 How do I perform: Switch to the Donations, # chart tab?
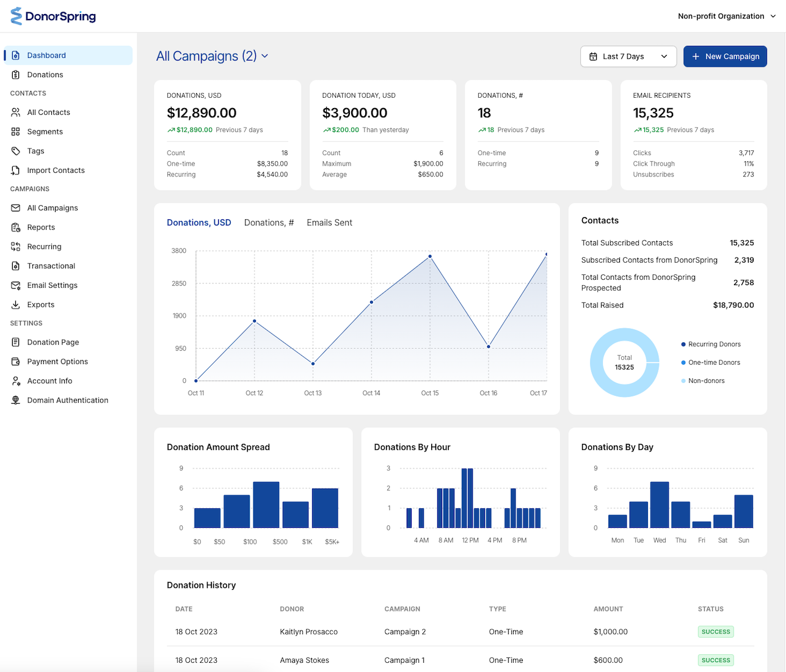269,223
